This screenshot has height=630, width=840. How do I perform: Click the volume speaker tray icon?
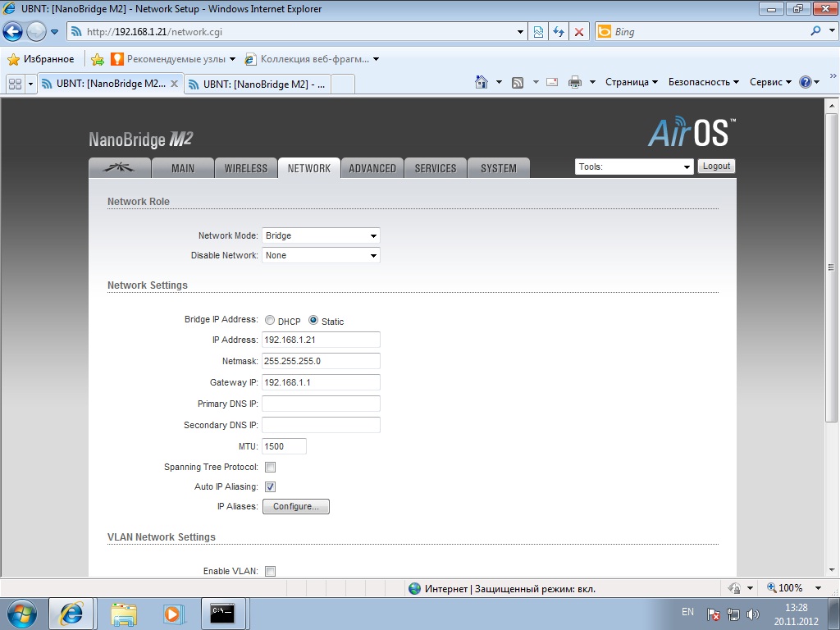point(753,614)
